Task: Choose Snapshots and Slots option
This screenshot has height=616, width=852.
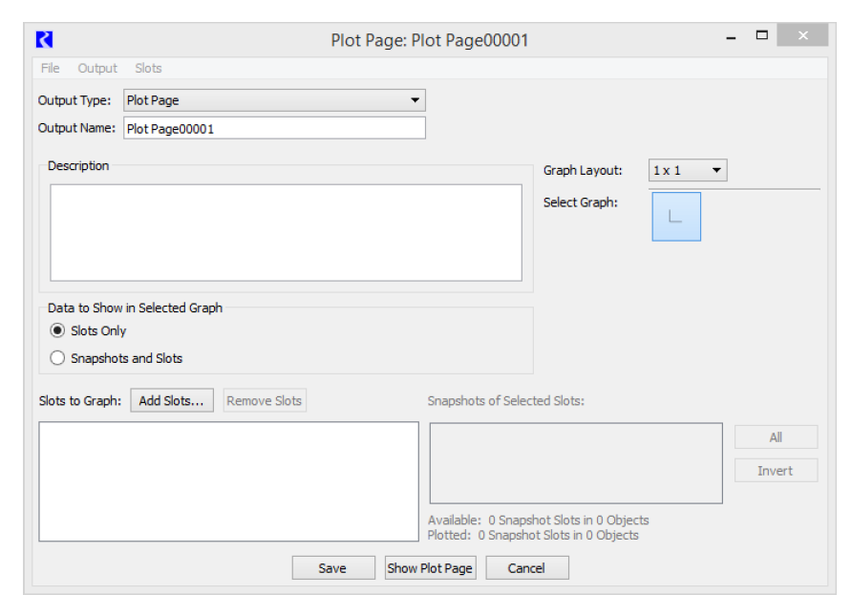Action: 58,359
